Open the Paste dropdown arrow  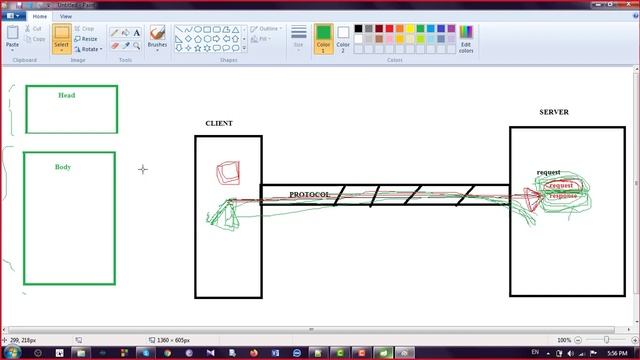click(x=12, y=49)
